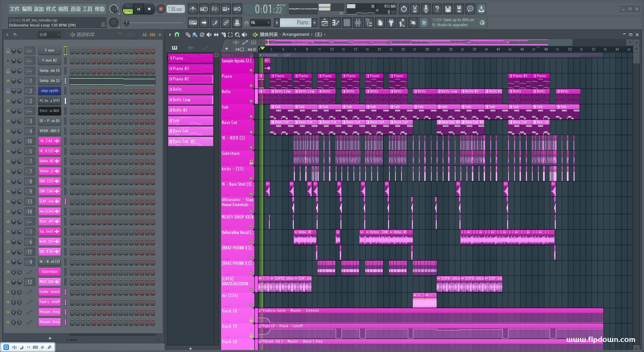Open the 文件 menu
Screen dimensions: 644x352
(15, 9)
